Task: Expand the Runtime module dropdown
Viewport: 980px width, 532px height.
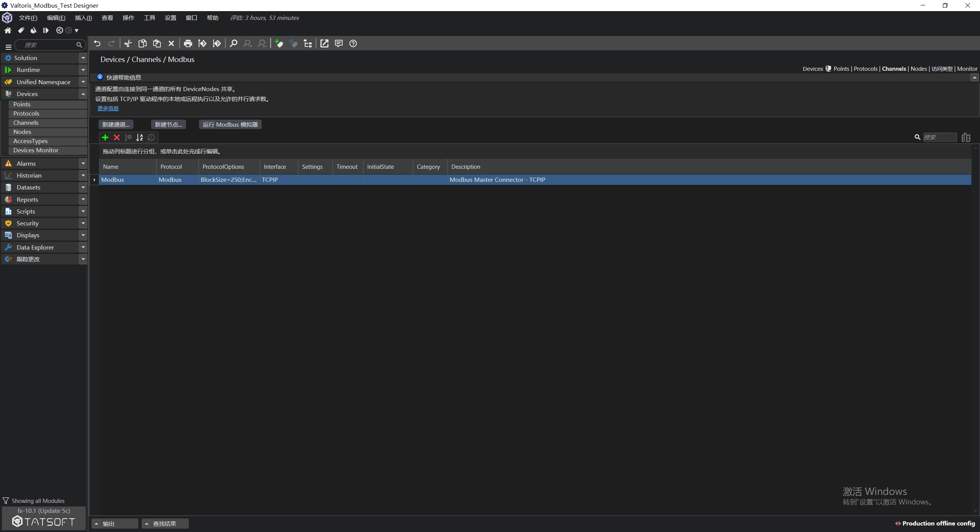Action: click(x=83, y=70)
